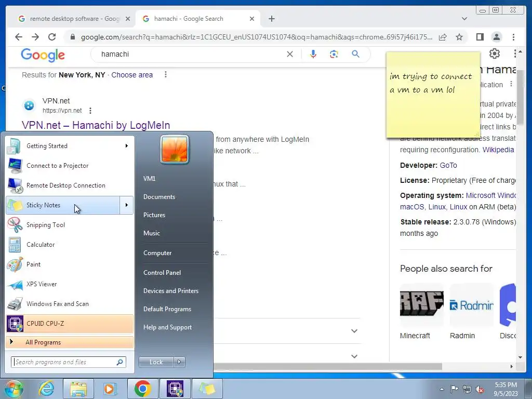Expand Sticky Notes jump list arrow
This screenshot has width=532, height=399.
click(x=127, y=205)
